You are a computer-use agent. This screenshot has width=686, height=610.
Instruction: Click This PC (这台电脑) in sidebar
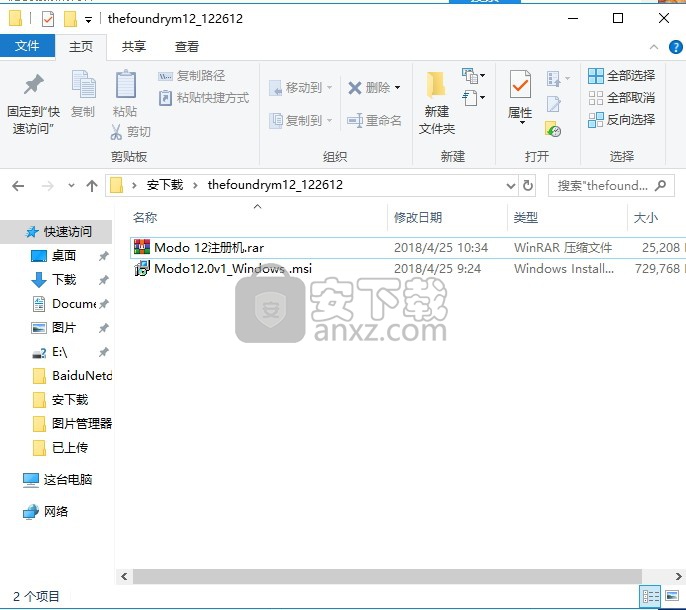pyautogui.click(x=58, y=480)
